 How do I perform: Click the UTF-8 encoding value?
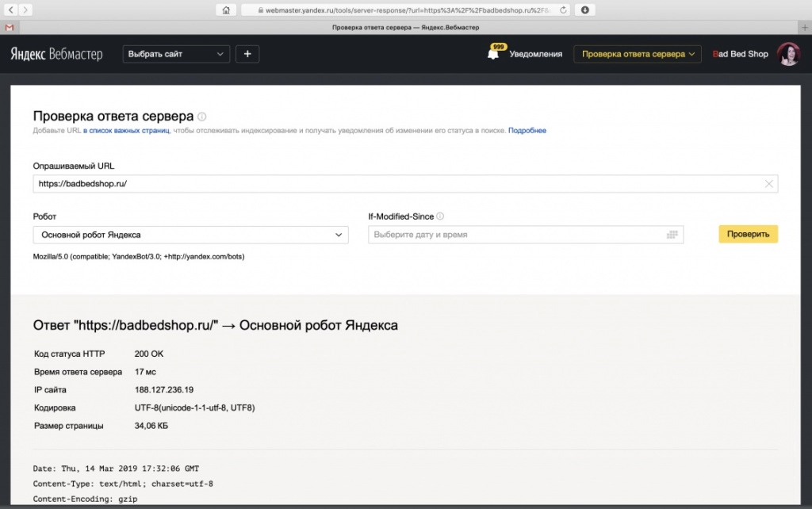tap(195, 408)
